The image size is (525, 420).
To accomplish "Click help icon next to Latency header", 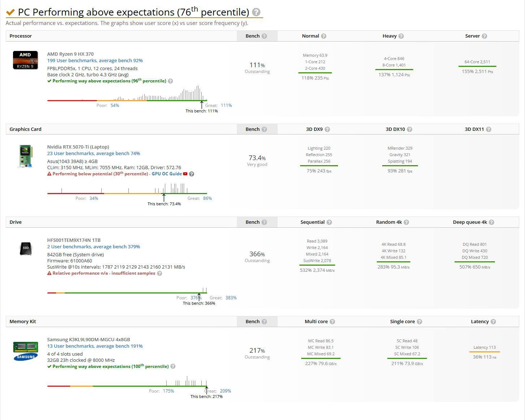I will (493, 322).
